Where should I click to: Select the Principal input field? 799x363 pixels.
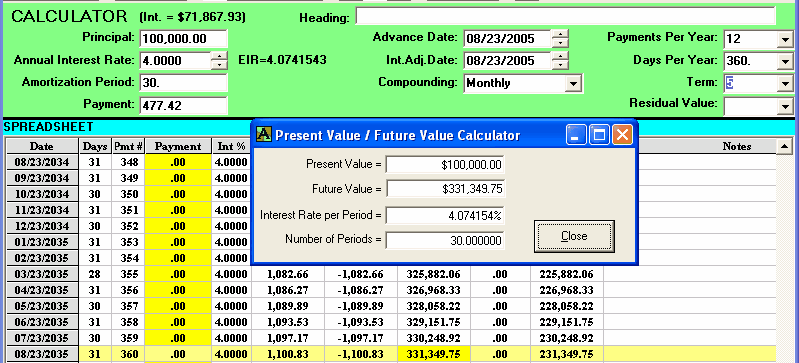pos(183,39)
